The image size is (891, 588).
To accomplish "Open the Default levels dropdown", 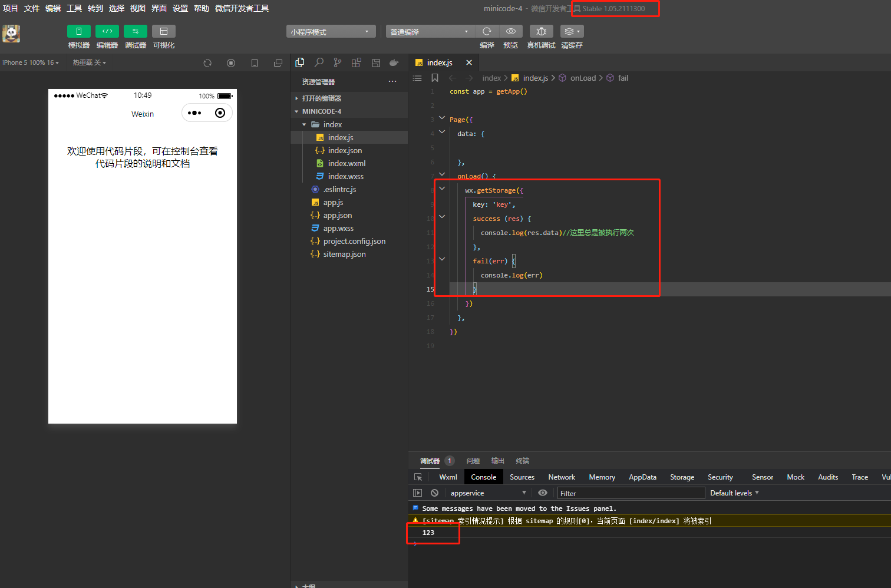I will tap(734, 493).
